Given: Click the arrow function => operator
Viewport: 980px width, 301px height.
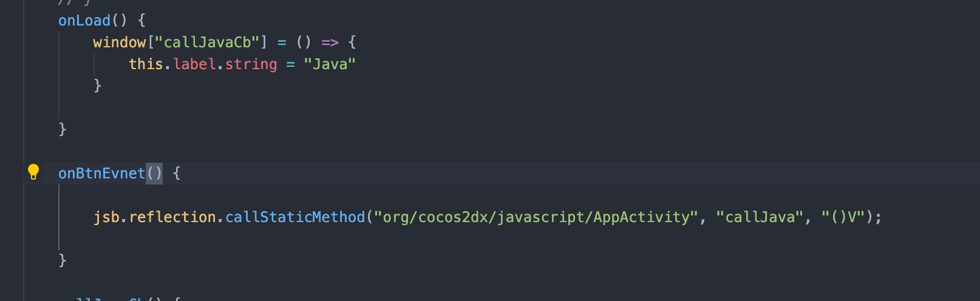Looking at the screenshot, I should pos(330,42).
